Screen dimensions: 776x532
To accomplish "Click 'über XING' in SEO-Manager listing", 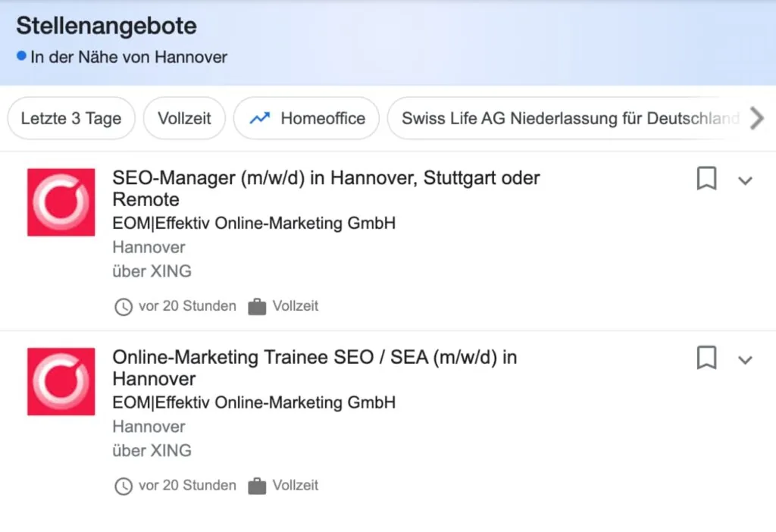I will point(152,271).
